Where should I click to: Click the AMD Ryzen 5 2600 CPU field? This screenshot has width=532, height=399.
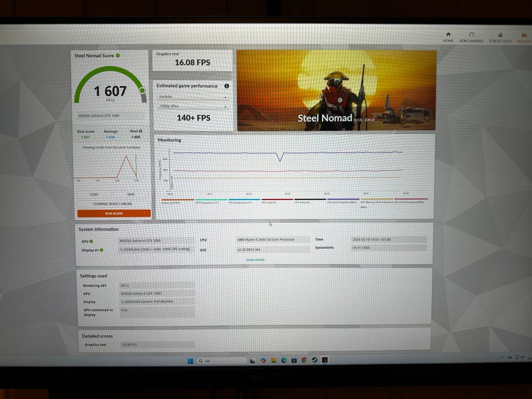[273, 239]
